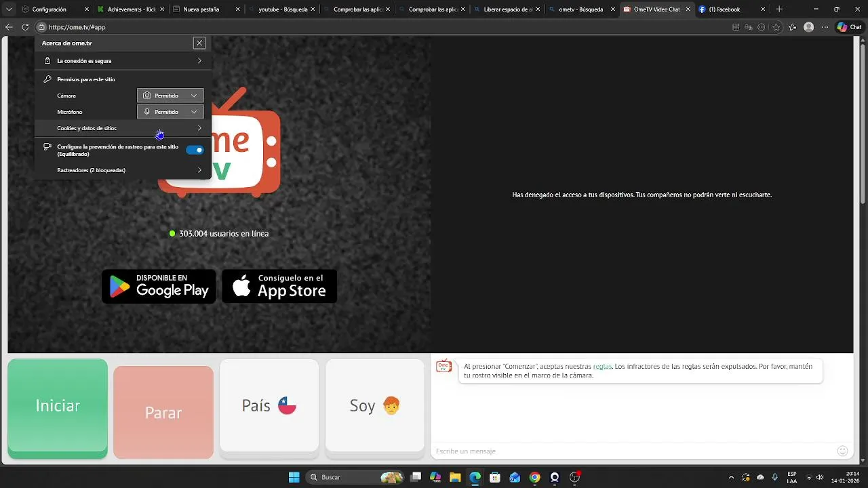Image resolution: width=868 pixels, height=488 pixels.
Task: Close the 'Acerca de ome.tv' popup
Action: 199,43
